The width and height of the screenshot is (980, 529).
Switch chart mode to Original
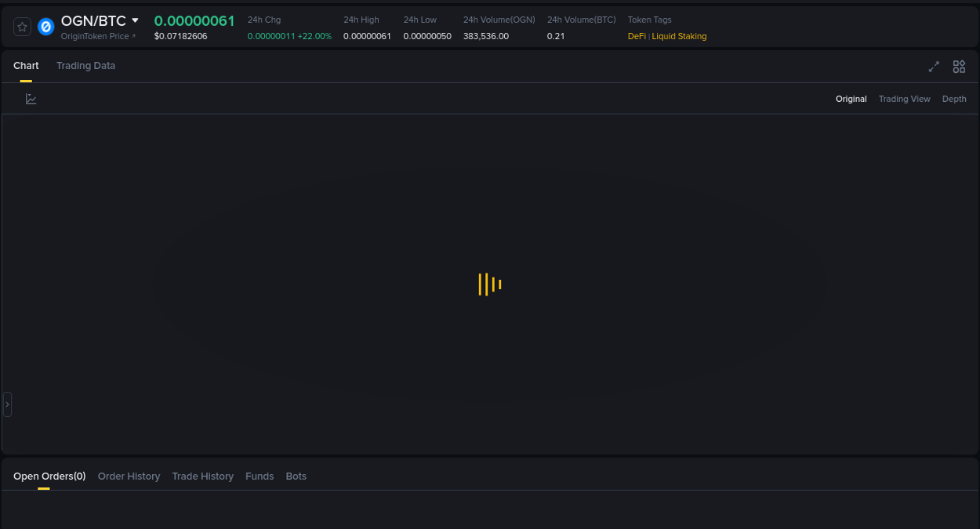(851, 99)
